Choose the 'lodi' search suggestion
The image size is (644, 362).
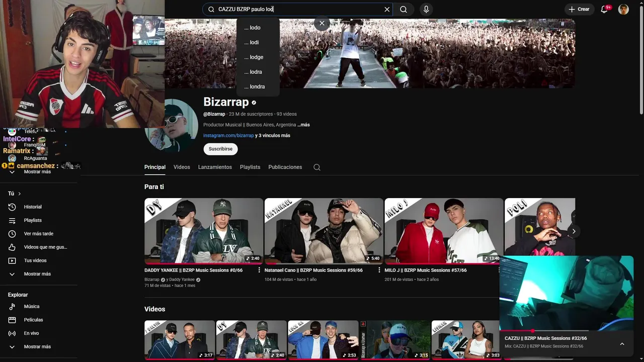point(258,42)
